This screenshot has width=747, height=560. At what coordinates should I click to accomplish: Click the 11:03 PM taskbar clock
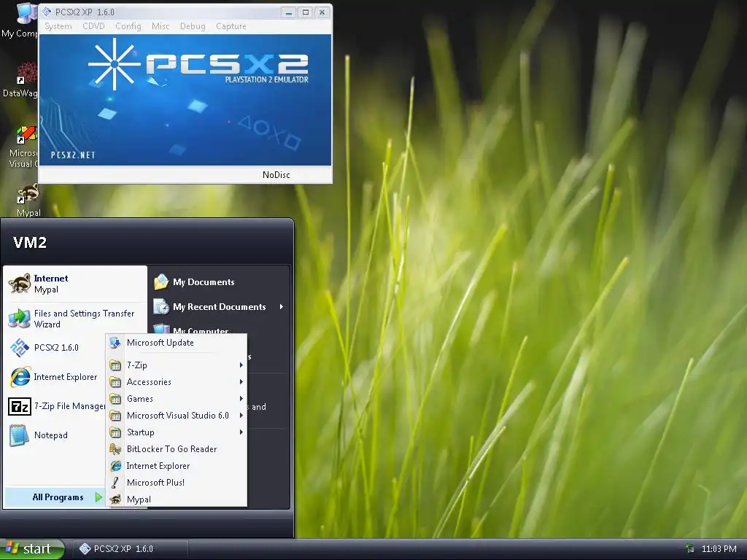point(719,549)
